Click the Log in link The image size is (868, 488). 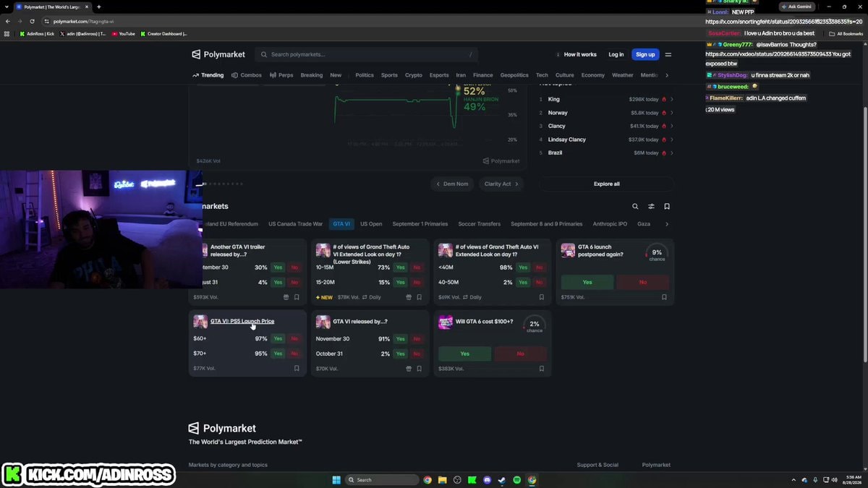[616, 54]
